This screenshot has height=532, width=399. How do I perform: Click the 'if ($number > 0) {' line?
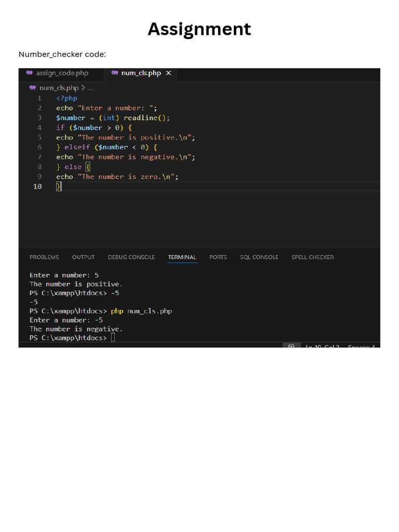(94, 128)
